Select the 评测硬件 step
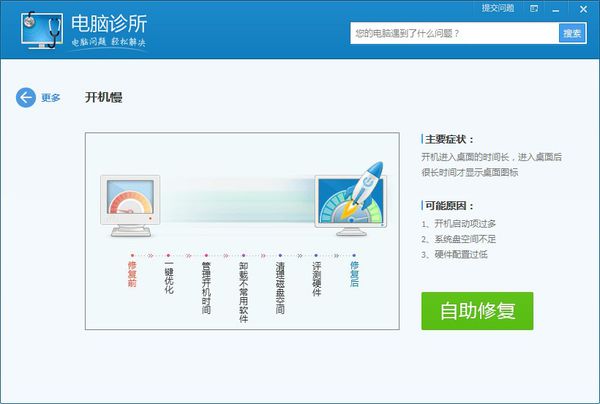The height and width of the screenshot is (404, 600). click(x=316, y=279)
